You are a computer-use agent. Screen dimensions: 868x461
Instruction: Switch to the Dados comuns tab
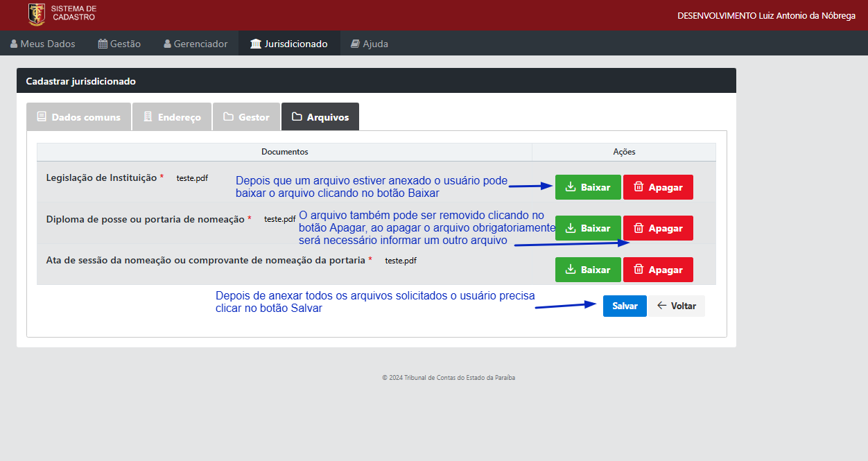click(78, 117)
